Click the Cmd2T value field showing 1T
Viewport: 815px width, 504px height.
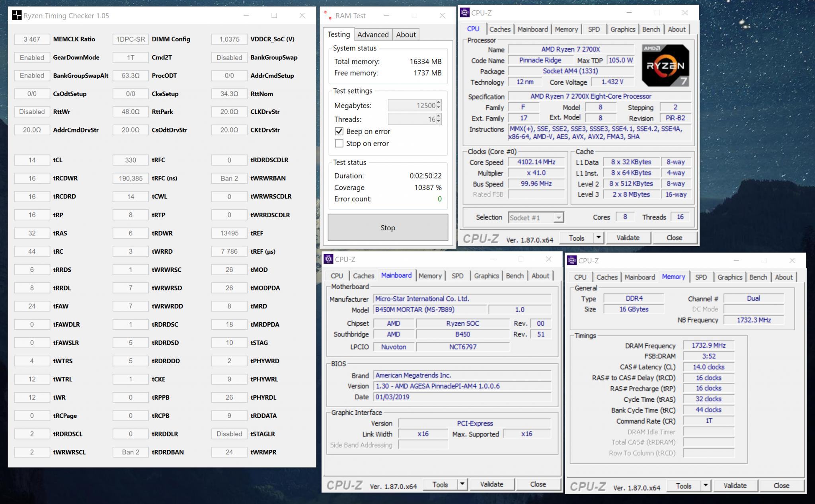pyautogui.click(x=131, y=57)
